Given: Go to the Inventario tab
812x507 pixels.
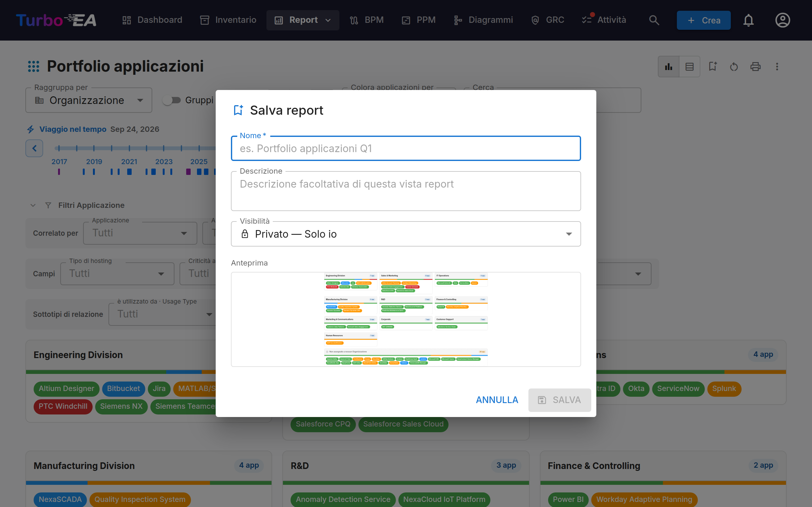Looking at the screenshot, I should pyautogui.click(x=228, y=20).
